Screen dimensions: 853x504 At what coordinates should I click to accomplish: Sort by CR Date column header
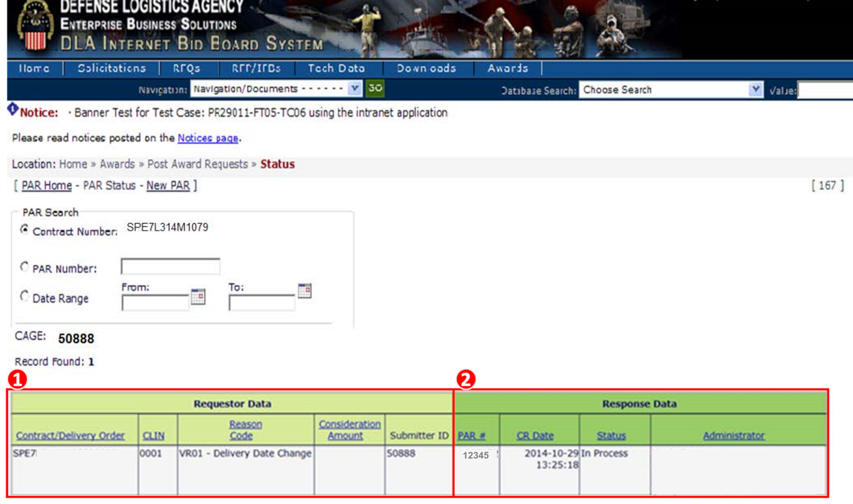tap(535, 435)
